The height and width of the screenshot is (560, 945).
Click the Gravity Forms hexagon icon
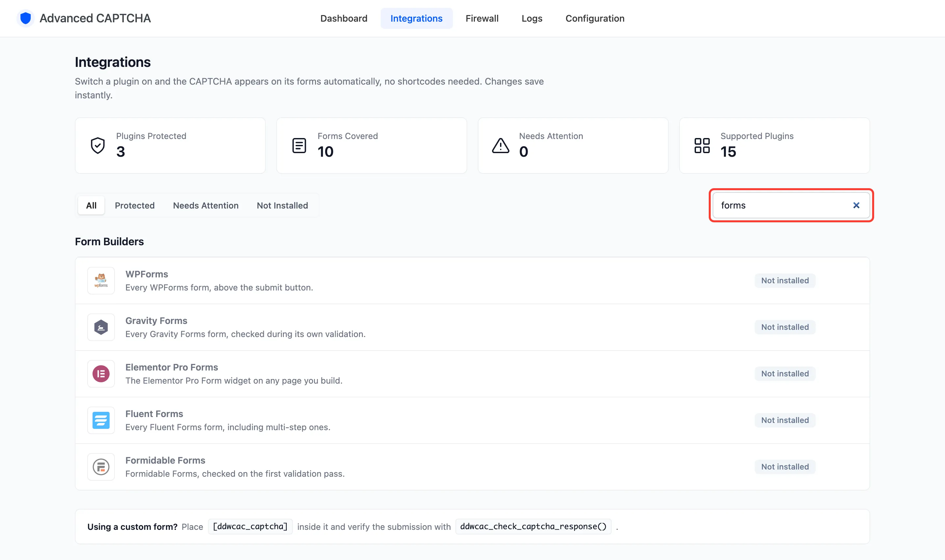(101, 327)
